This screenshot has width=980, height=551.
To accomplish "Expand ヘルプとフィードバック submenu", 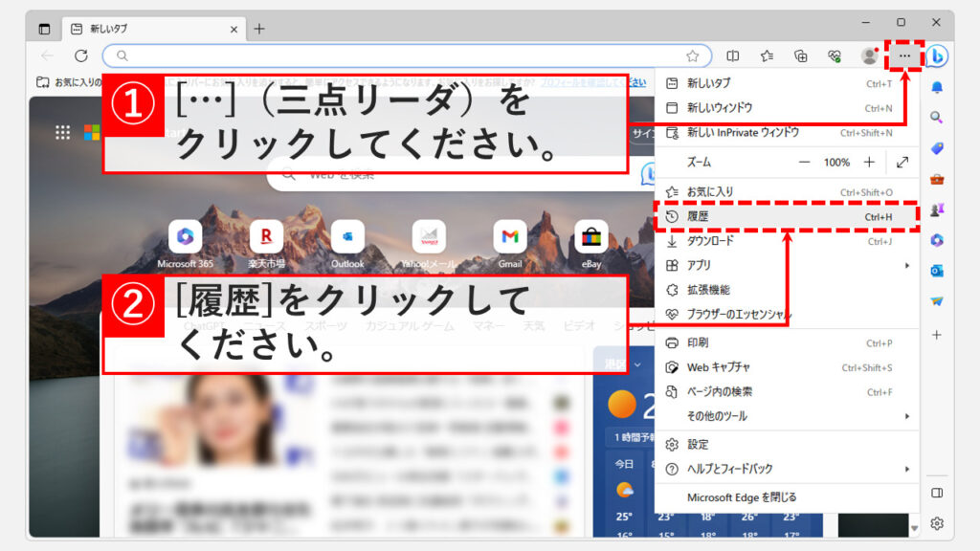I will [785, 469].
